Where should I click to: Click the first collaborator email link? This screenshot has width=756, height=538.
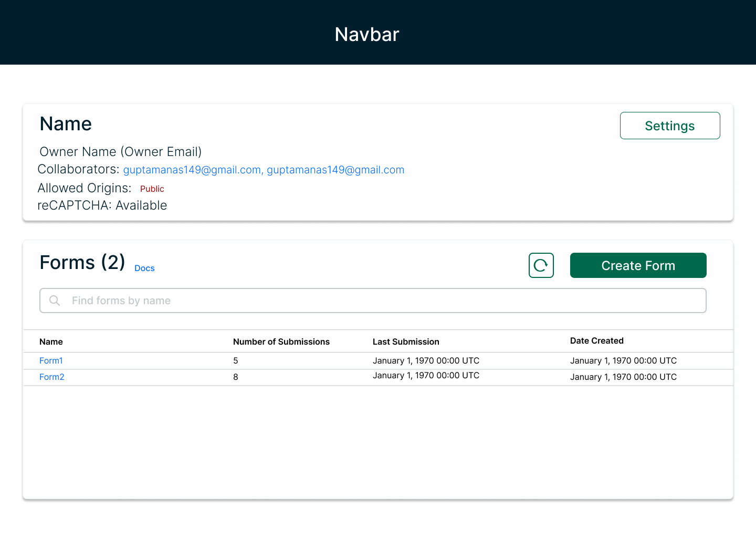192,170
